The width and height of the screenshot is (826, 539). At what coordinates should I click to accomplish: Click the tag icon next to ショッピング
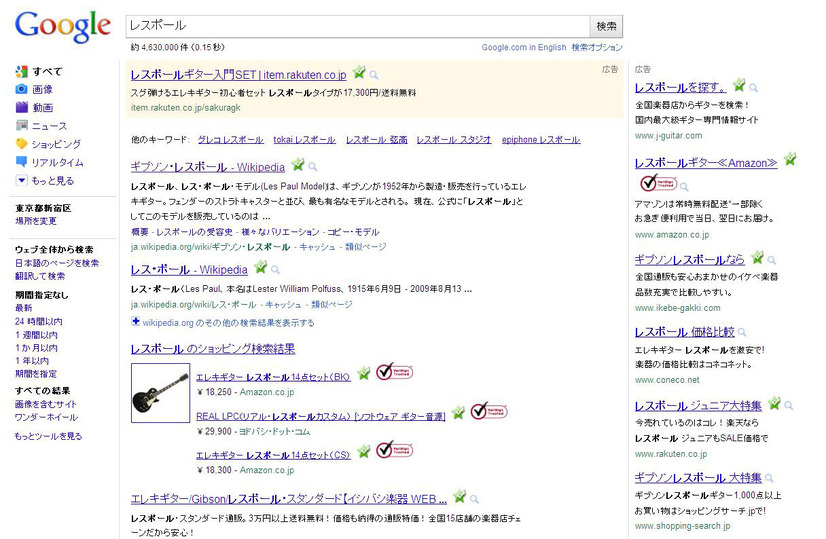pyautogui.click(x=21, y=143)
